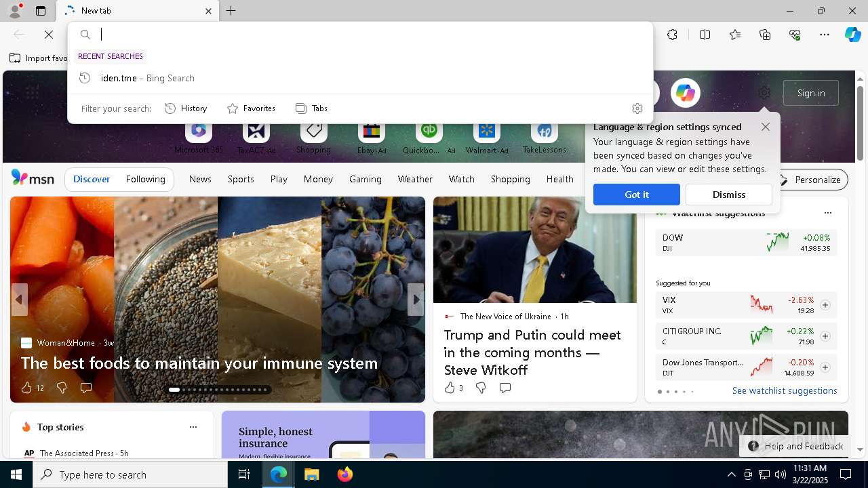Close the language settings synced popup
The height and width of the screenshot is (488, 868).
click(x=766, y=127)
